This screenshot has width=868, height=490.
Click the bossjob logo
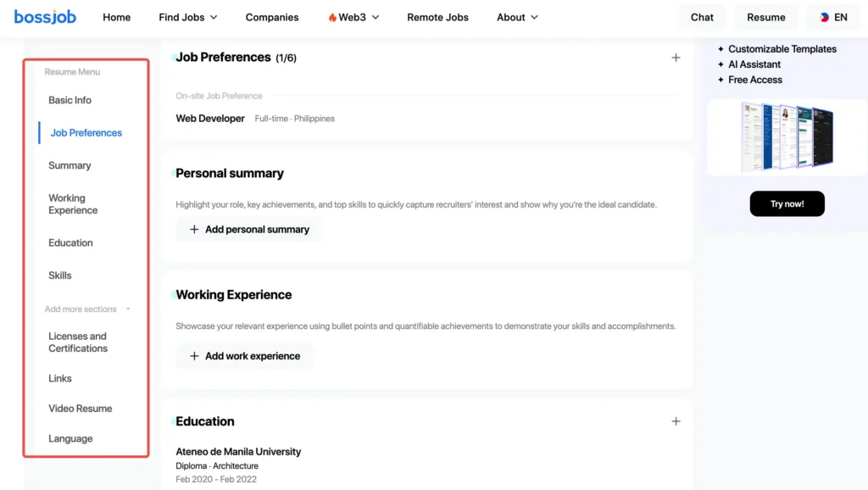[x=45, y=17]
